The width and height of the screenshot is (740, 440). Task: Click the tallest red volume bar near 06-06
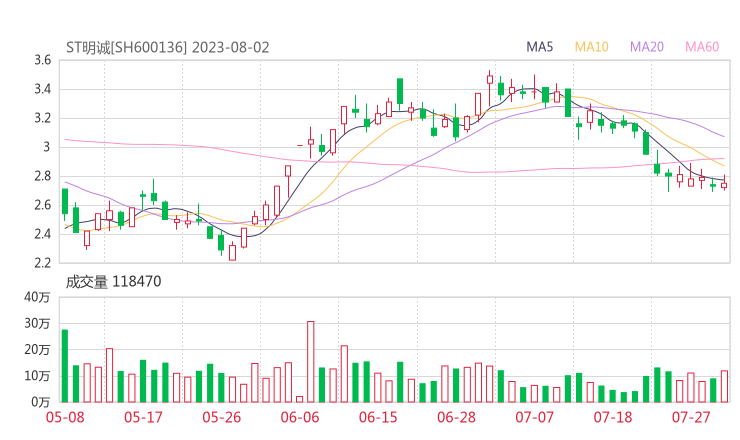click(311, 362)
